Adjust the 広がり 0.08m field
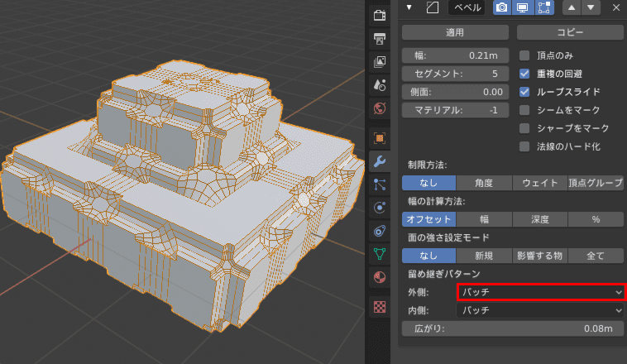This screenshot has height=364, width=627. point(513,328)
